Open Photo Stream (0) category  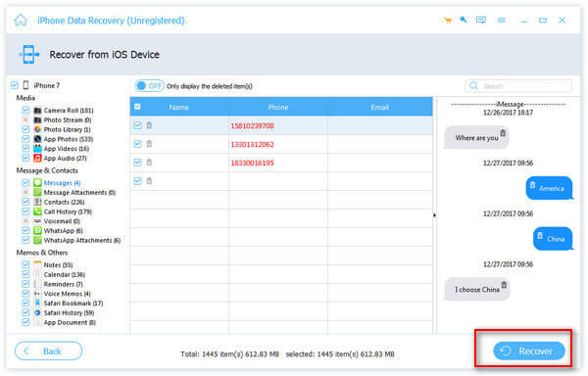coord(68,119)
